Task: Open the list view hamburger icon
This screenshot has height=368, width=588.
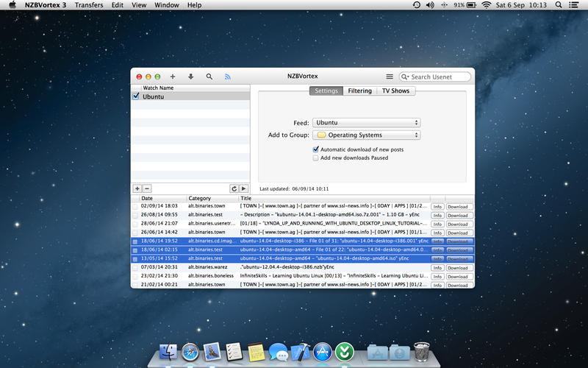Action: click(x=390, y=77)
